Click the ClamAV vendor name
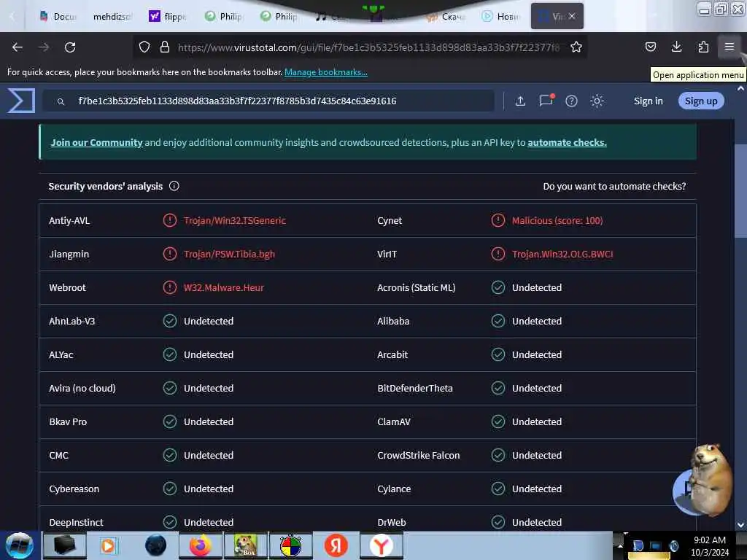This screenshot has height=560, width=747. coord(393,422)
